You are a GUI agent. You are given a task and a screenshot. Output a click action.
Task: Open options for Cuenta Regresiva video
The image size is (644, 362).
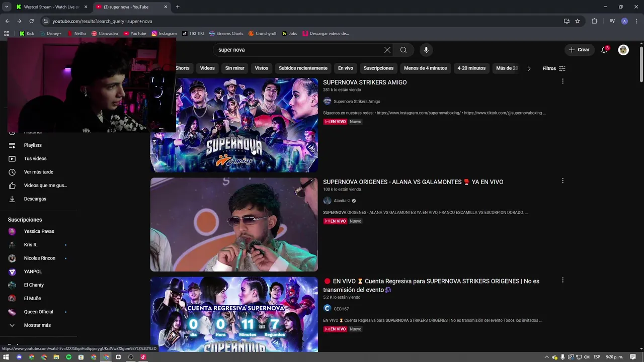562,280
